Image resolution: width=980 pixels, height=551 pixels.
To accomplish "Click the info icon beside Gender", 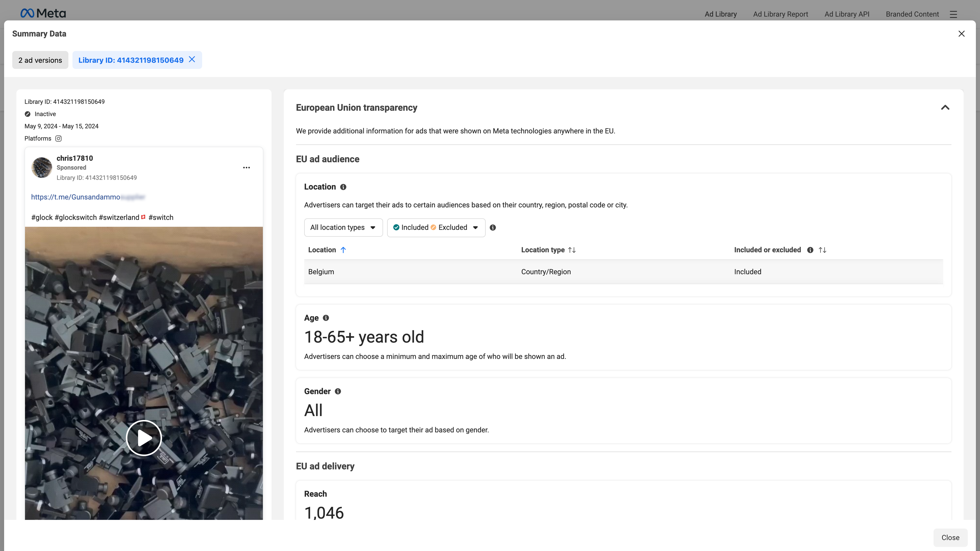I will tap(338, 391).
